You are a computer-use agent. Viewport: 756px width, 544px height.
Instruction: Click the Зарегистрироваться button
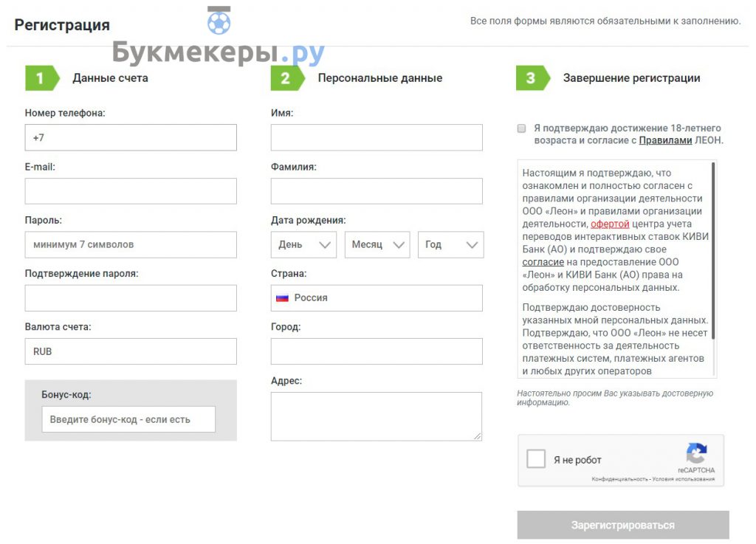click(623, 526)
